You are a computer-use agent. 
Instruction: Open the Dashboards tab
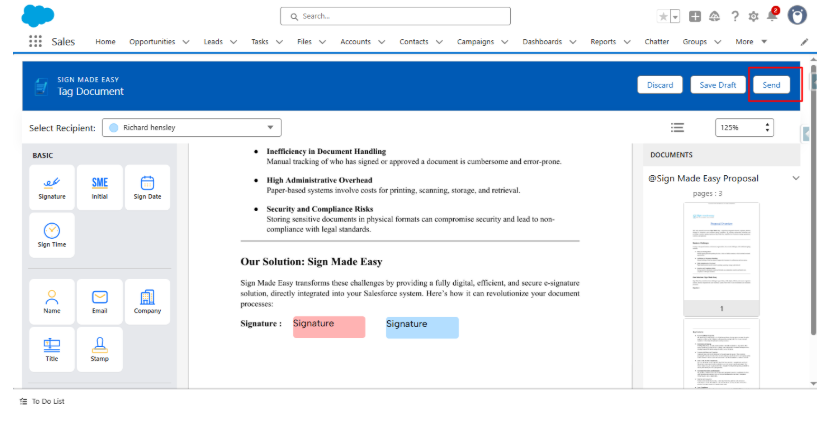click(x=542, y=42)
